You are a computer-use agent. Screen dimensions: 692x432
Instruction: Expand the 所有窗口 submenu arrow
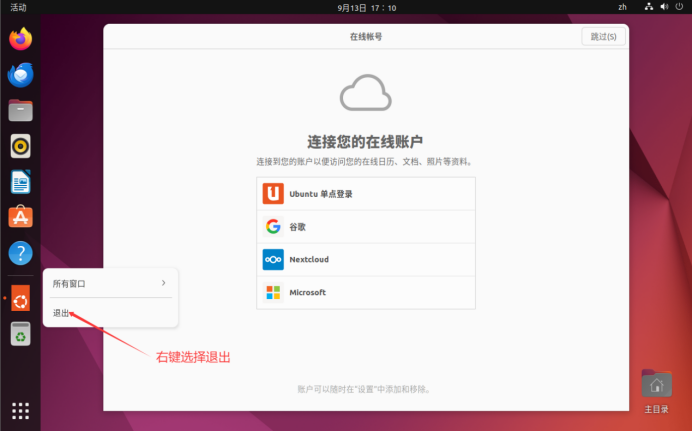(164, 283)
